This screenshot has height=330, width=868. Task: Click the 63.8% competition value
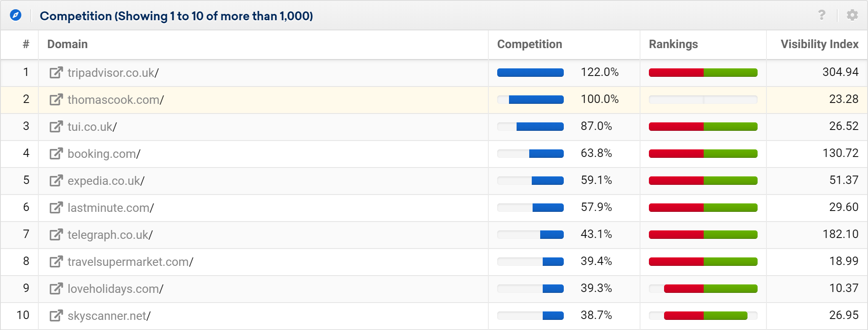click(x=596, y=153)
